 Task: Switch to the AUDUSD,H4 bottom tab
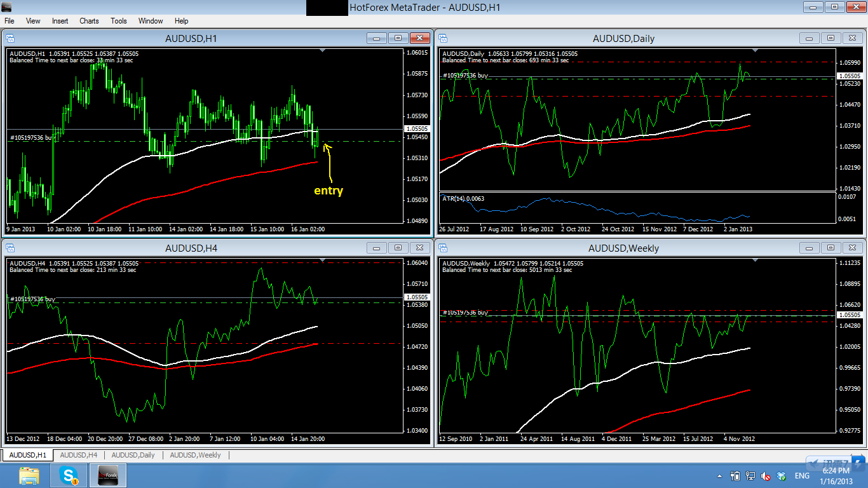tap(78, 455)
